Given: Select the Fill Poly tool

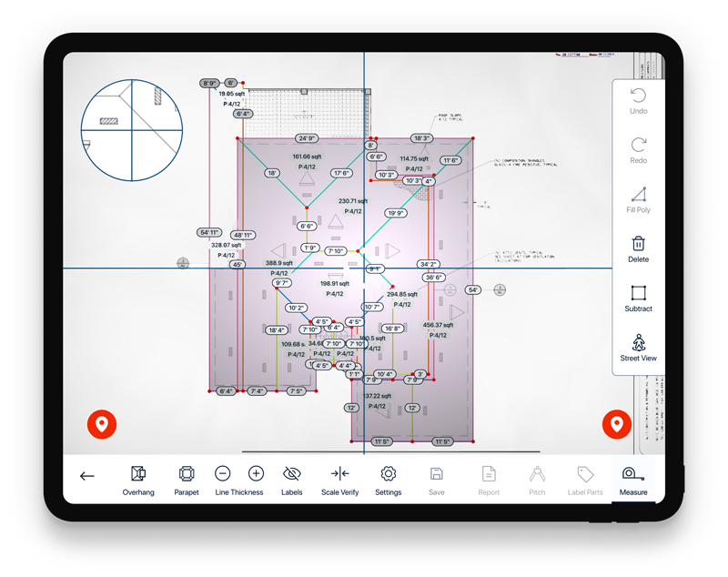Looking at the screenshot, I should pos(639,199).
